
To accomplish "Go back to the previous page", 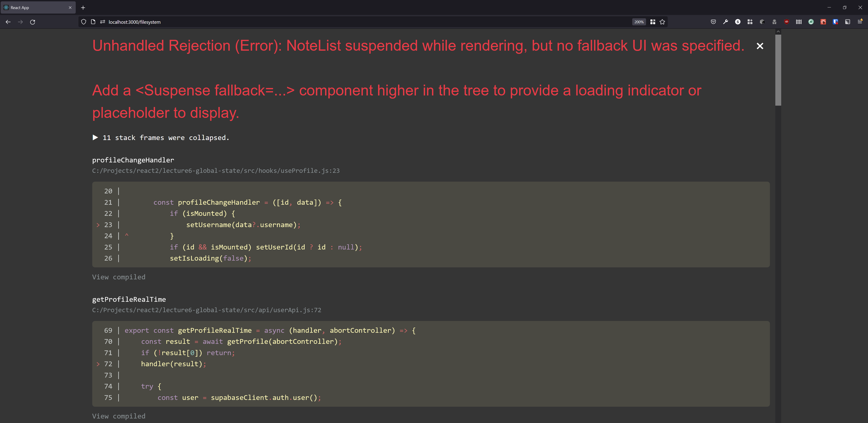I will 8,22.
